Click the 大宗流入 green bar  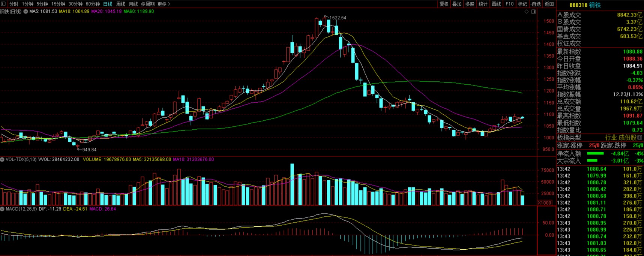click(592, 160)
